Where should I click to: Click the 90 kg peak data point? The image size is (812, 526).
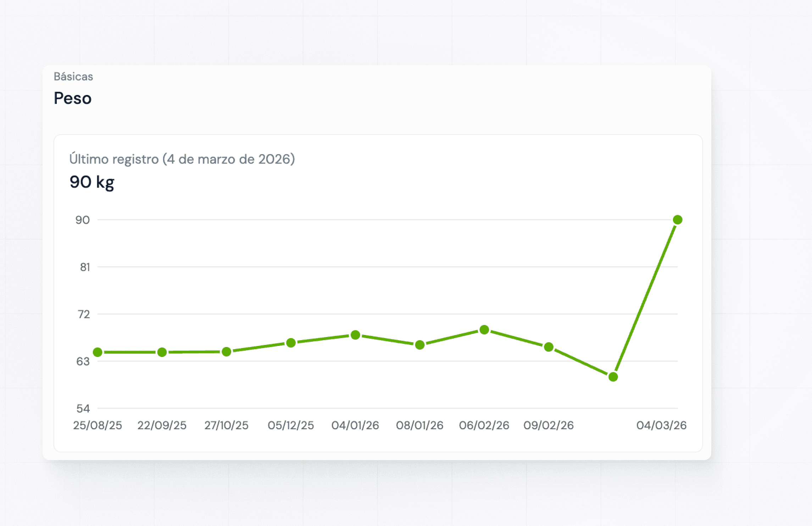point(678,220)
